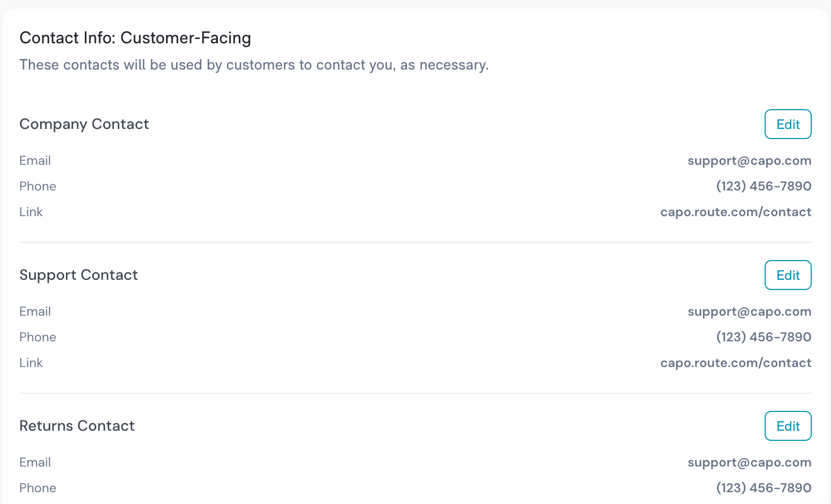Screen dimensions: 831x504
Task: Open the Returns Contact Edit button
Action: click(x=788, y=426)
